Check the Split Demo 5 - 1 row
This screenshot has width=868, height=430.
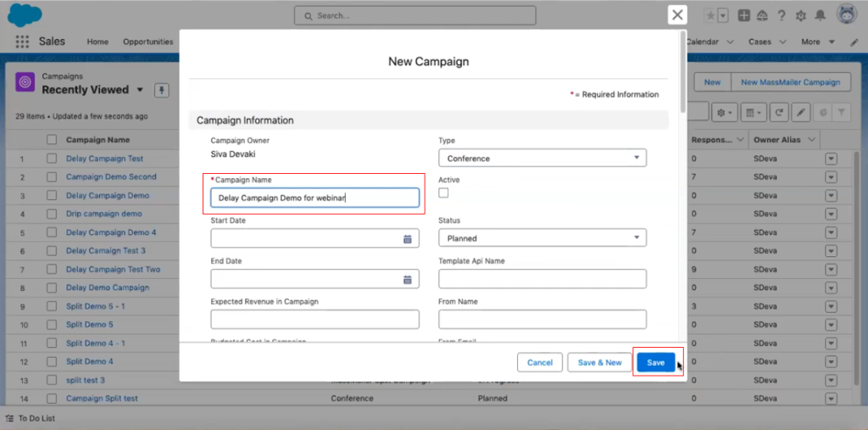(52, 306)
